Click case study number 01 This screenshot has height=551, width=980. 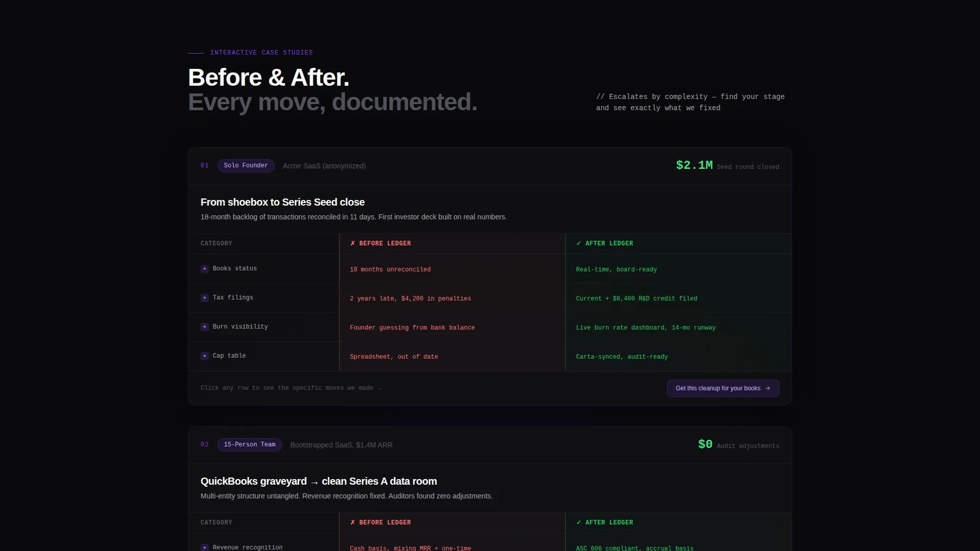pyautogui.click(x=204, y=165)
